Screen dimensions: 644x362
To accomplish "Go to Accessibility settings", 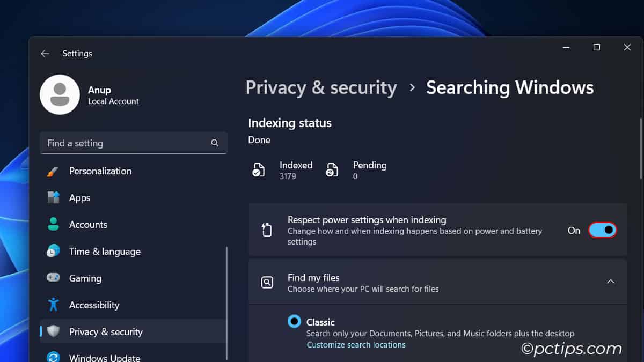I will (133, 305).
